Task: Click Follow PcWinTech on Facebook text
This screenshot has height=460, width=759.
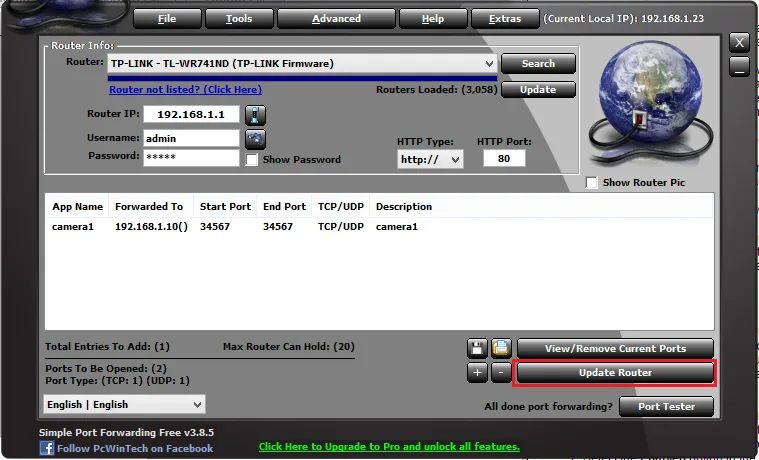Action: pyautogui.click(x=135, y=448)
